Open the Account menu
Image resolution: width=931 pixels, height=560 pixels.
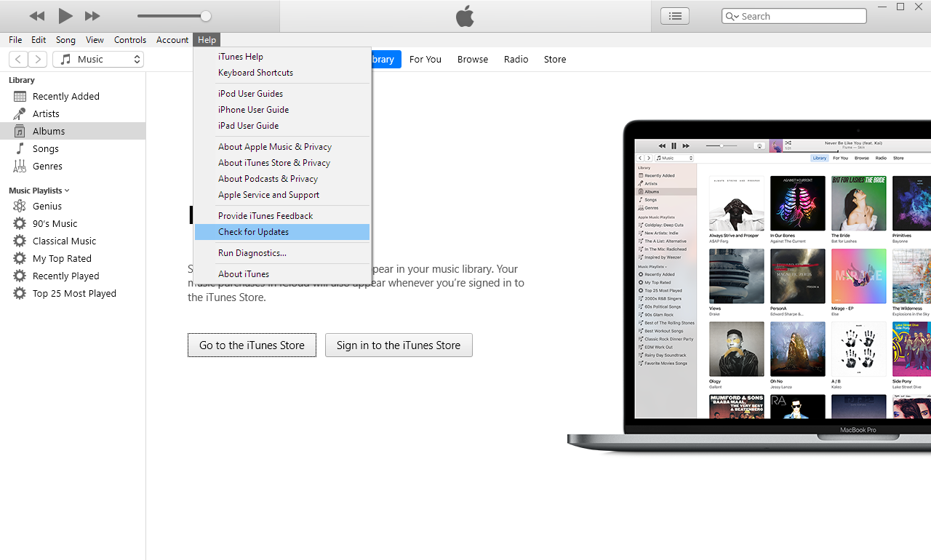(x=172, y=40)
